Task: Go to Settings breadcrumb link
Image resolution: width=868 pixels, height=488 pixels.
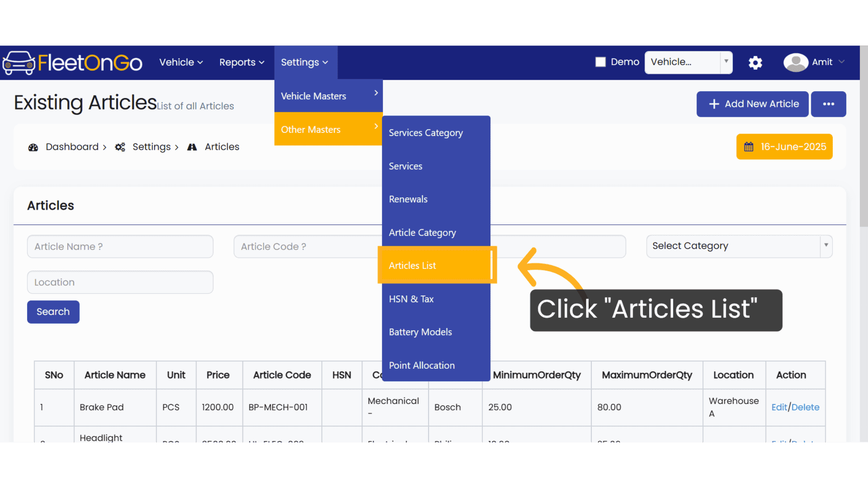Action: pyautogui.click(x=151, y=147)
